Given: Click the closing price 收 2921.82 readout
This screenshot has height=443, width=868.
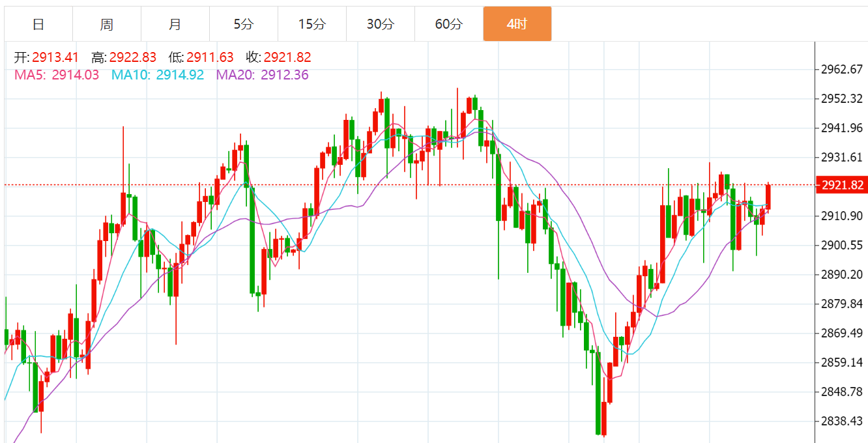Looking at the screenshot, I should tap(278, 58).
